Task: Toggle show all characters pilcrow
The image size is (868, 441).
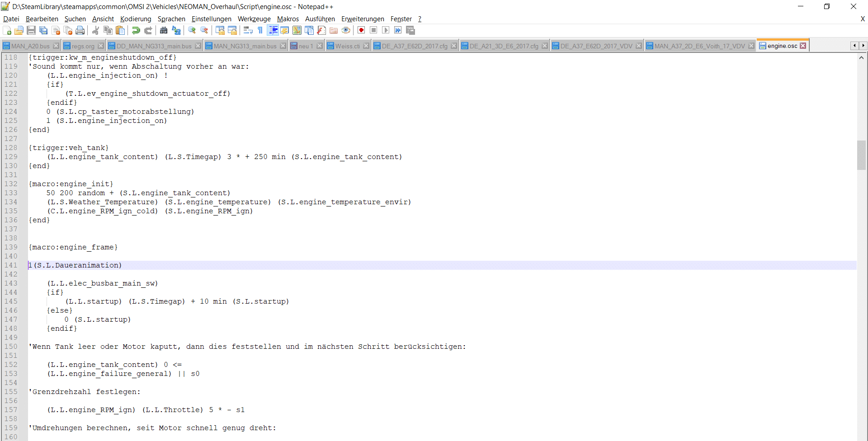Action: tap(260, 30)
